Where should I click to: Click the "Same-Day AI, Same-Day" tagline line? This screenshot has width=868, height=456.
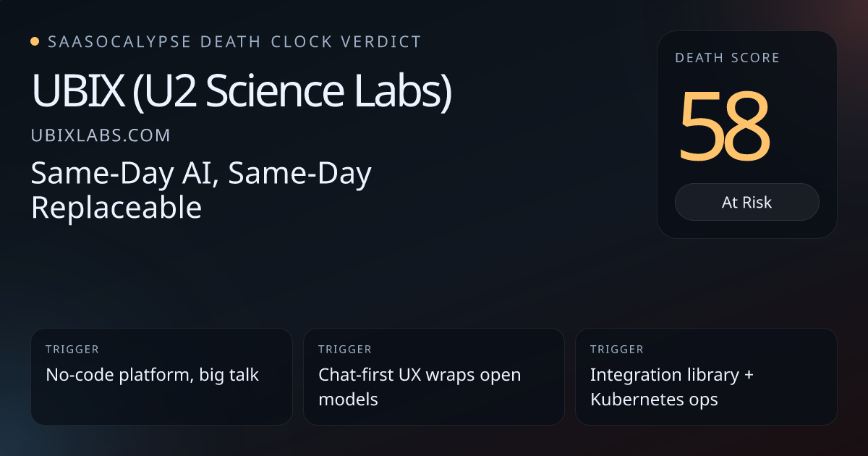(201, 174)
